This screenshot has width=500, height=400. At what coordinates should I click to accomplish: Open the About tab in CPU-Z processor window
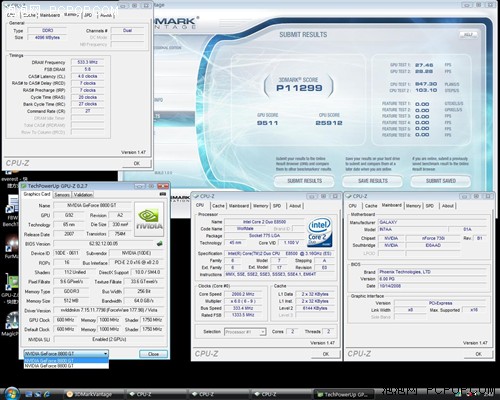coord(295,206)
